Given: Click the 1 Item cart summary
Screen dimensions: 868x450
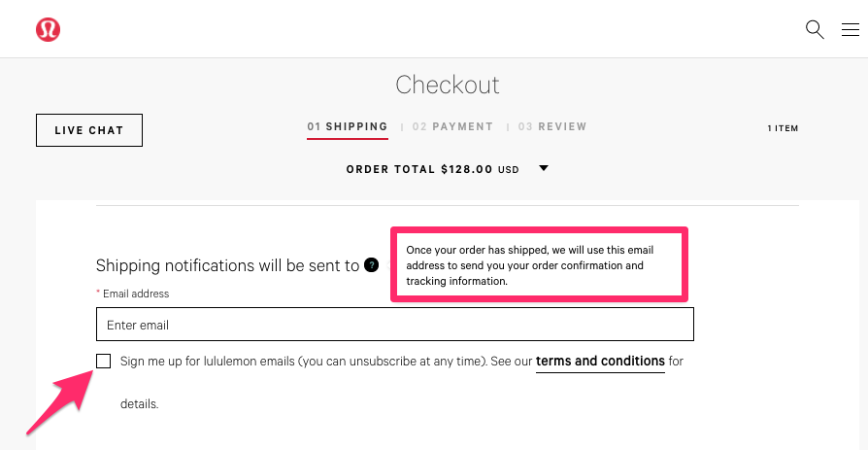Looking at the screenshot, I should (x=783, y=128).
